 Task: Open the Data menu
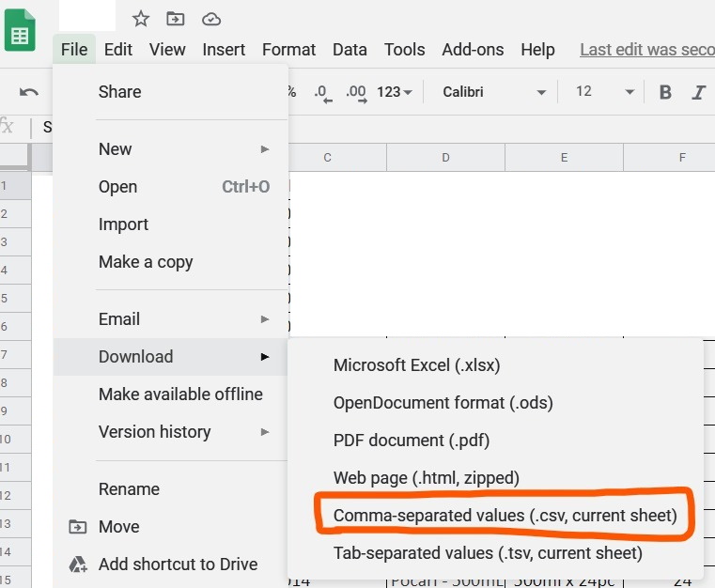[x=350, y=49]
